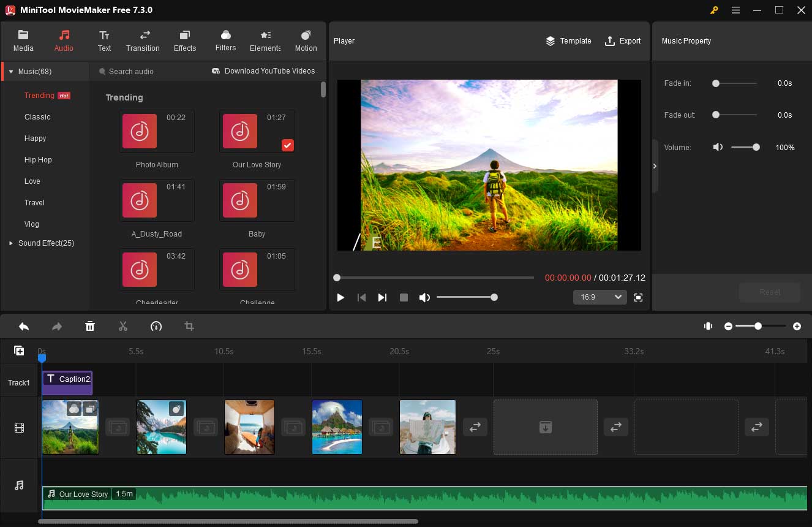The image size is (812, 527).
Task: Click the upgrade key icon
Action: 714,10
